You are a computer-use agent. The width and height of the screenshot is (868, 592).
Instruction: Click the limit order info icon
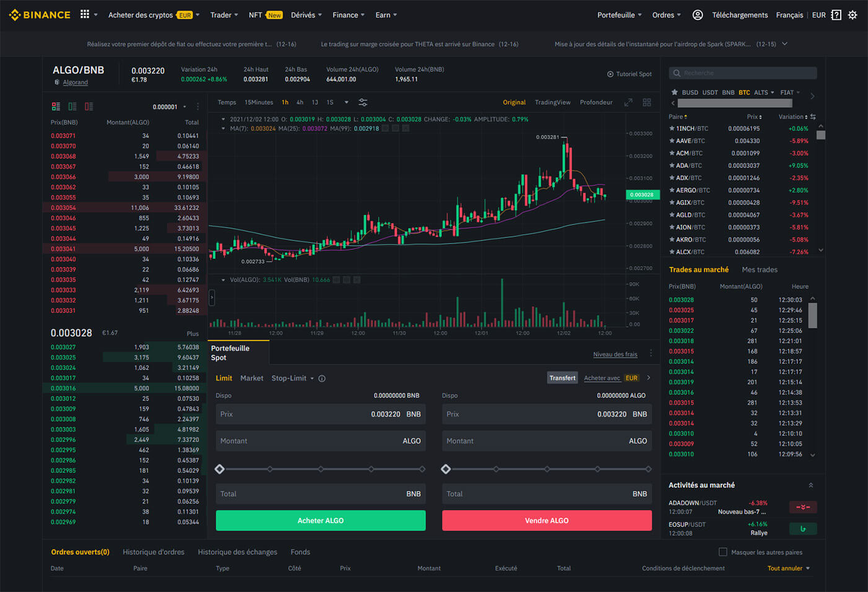(x=322, y=378)
